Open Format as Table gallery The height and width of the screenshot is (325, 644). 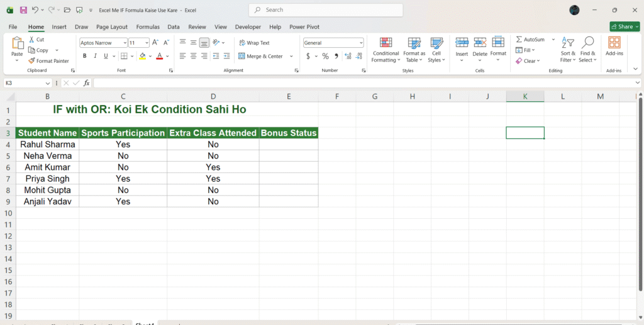[414, 50]
